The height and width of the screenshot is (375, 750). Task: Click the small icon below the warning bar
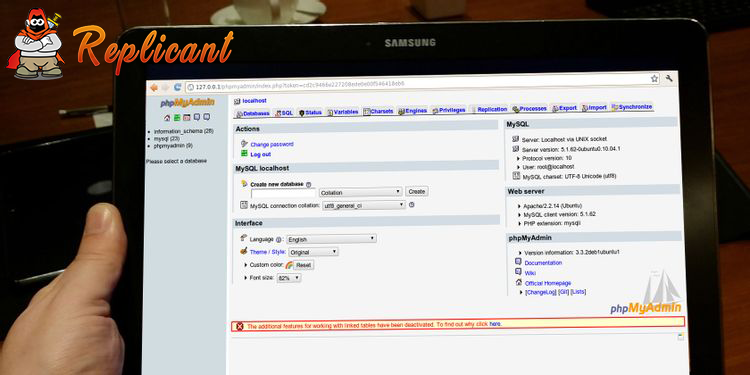coord(680,337)
